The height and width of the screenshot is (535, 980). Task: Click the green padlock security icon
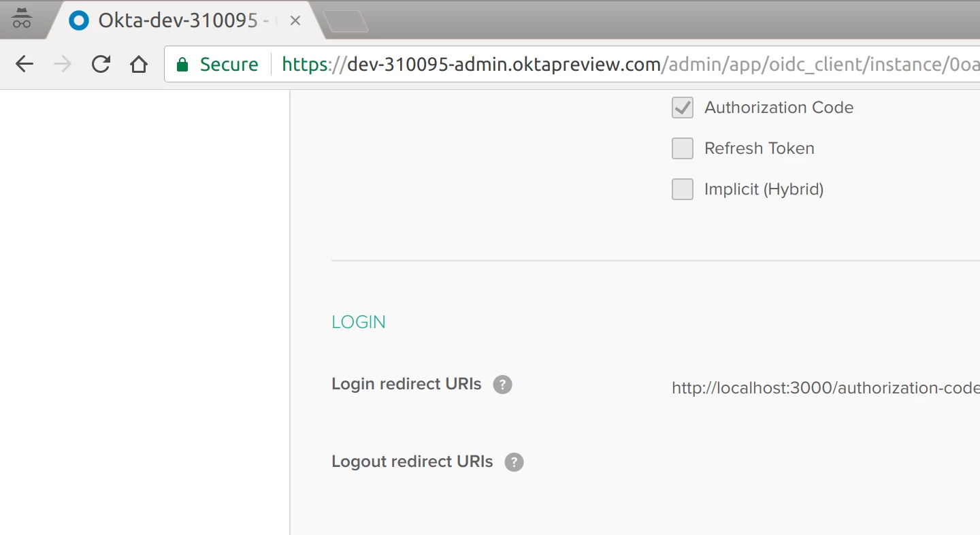182,65
